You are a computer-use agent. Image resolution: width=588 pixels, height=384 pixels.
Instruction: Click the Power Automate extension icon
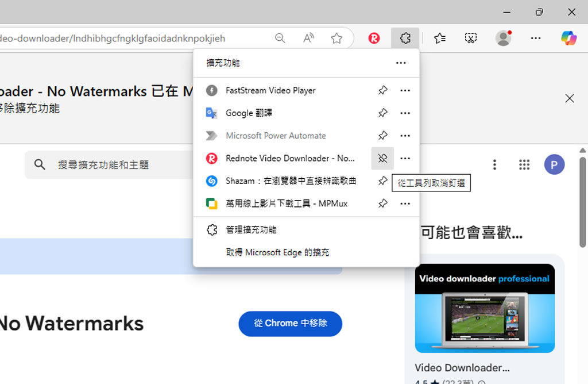[211, 136]
